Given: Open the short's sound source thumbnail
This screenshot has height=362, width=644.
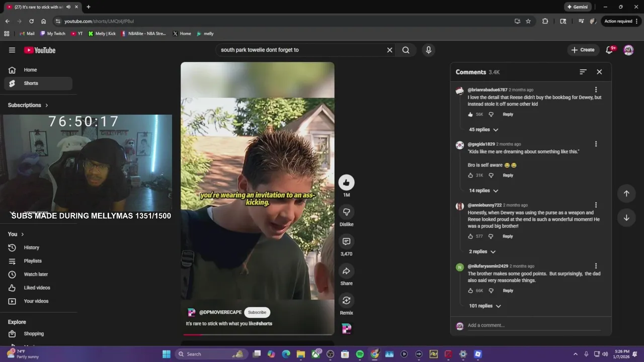Looking at the screenshot, I should [x=346, y=329].
